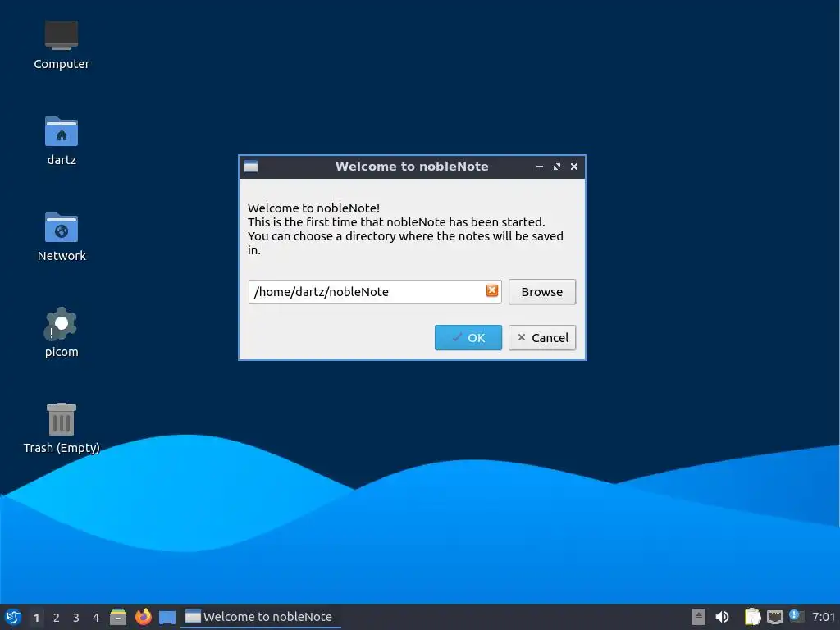Open the volume control tray icon
This screenshot has height=630, width=840.
click(722, 617)
